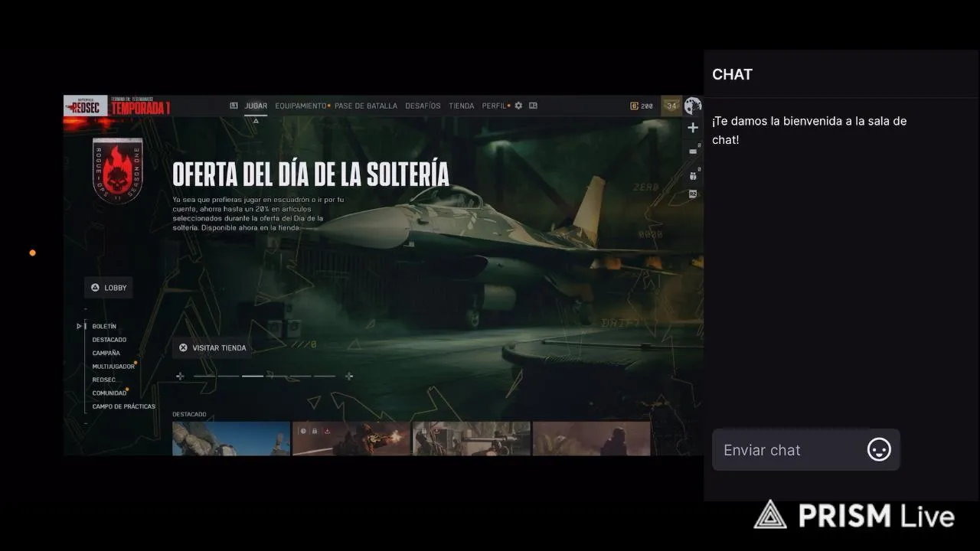Screen dimensions: 980x551
Task: Open the JUGAR tab
Action: [256, 106]
